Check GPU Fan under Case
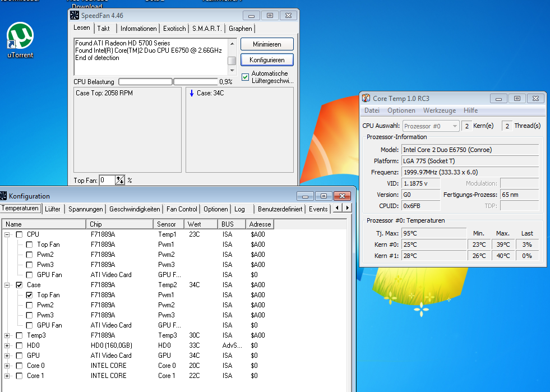Viewport: 550px width, 392px height. [x=30, y=325]
